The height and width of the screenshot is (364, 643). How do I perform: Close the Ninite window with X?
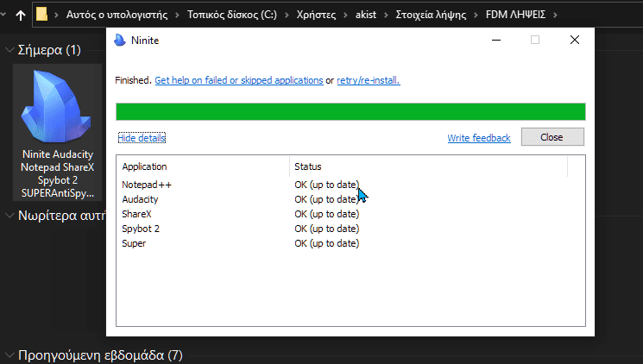point(575,40)
